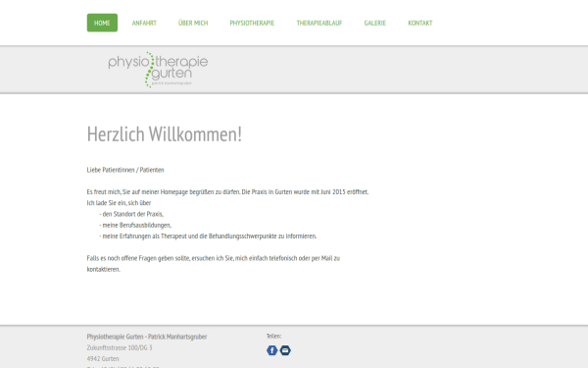Open the Therapieablauf page
This screenshot has width=588, height=368.
[319, 23]
